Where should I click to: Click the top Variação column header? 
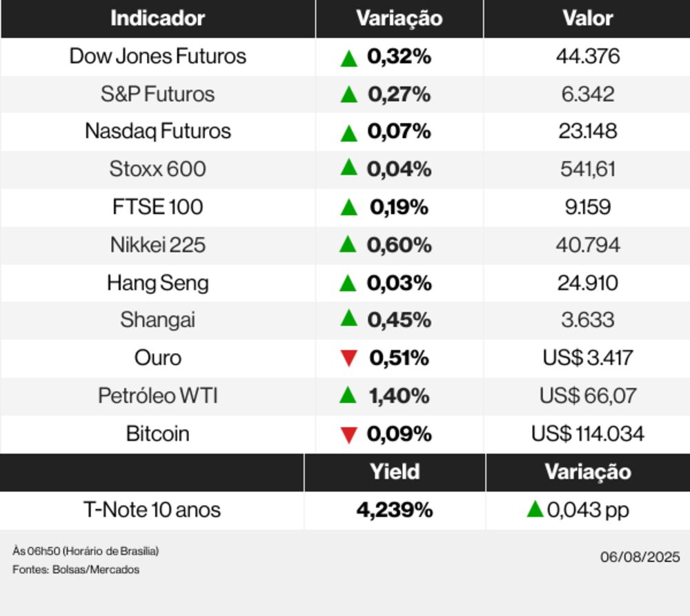point(400,19)
